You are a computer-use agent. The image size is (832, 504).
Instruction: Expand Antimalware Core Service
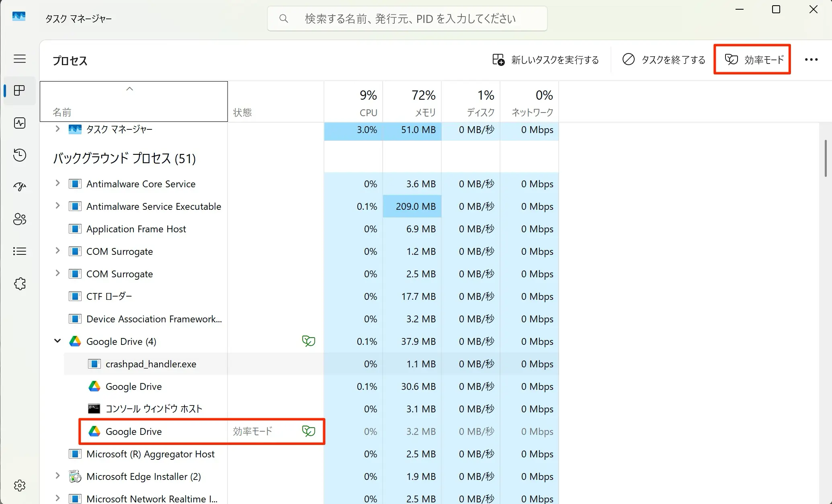click(x=57, y=183)
